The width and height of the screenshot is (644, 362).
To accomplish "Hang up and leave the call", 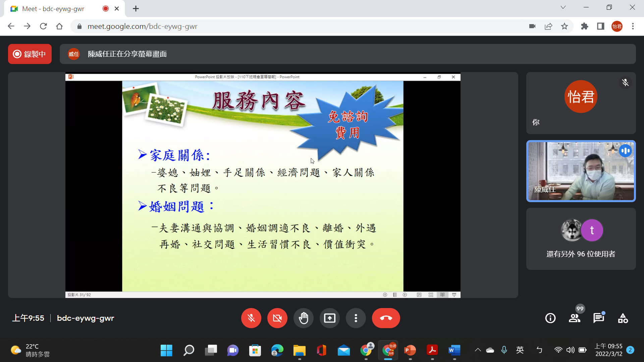I will click(386, 318).
